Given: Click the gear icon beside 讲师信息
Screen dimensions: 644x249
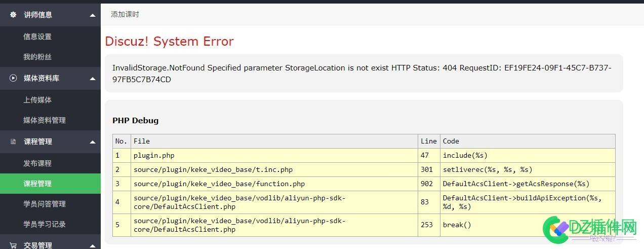Looking at the screenshot, I should [x=13, y=15].
